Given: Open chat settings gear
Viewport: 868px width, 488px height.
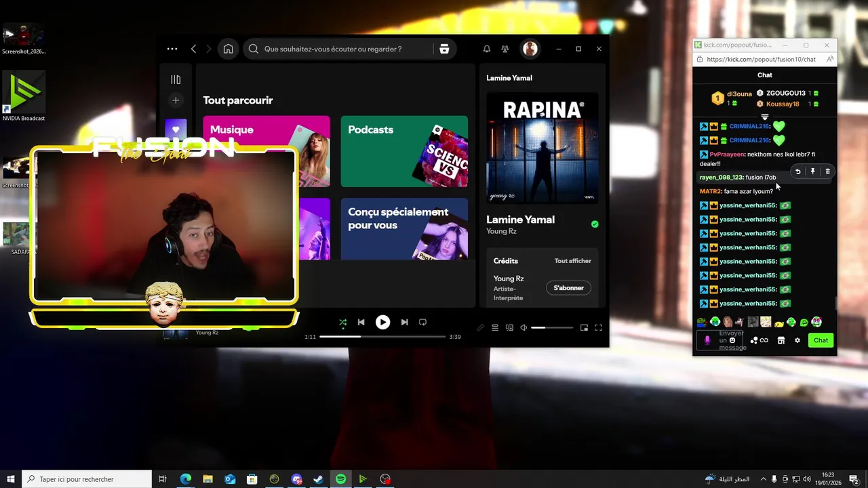Looking at the screenshot, I should tap(797, 340).
